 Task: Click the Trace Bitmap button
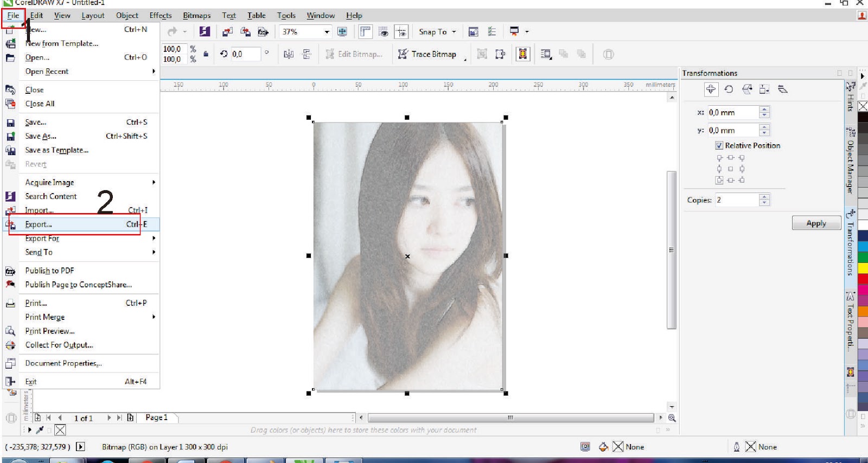tap(427, 54)
